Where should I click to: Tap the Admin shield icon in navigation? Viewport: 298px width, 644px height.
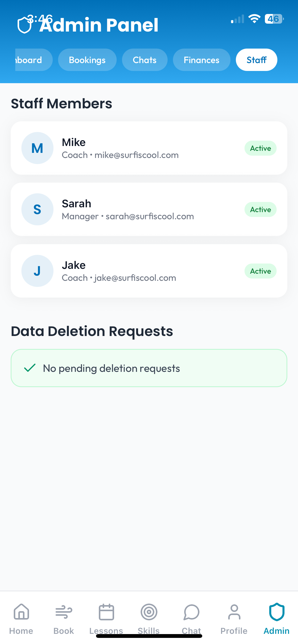(277, 612)
